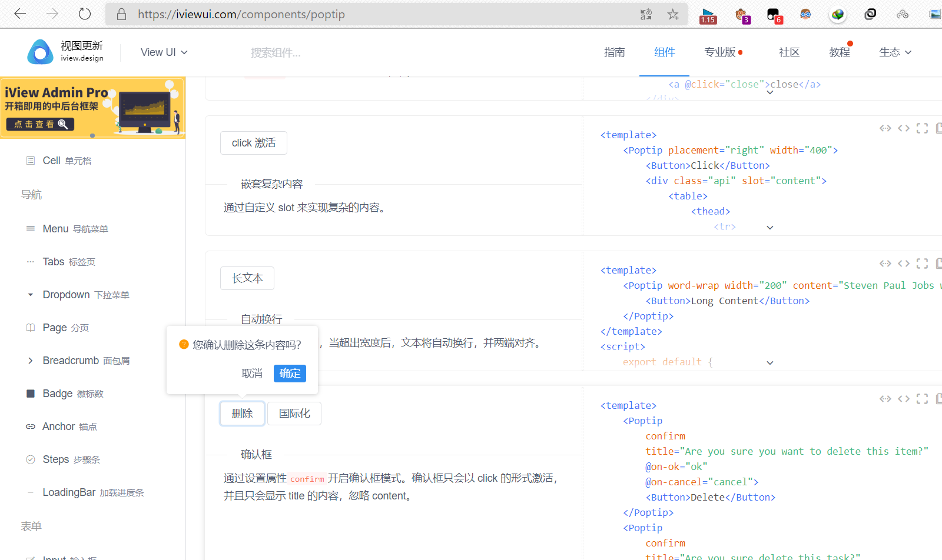This screenshot has width=942, height=560.
Task: Go back with the browser back arrow
Action: (20, 14)
